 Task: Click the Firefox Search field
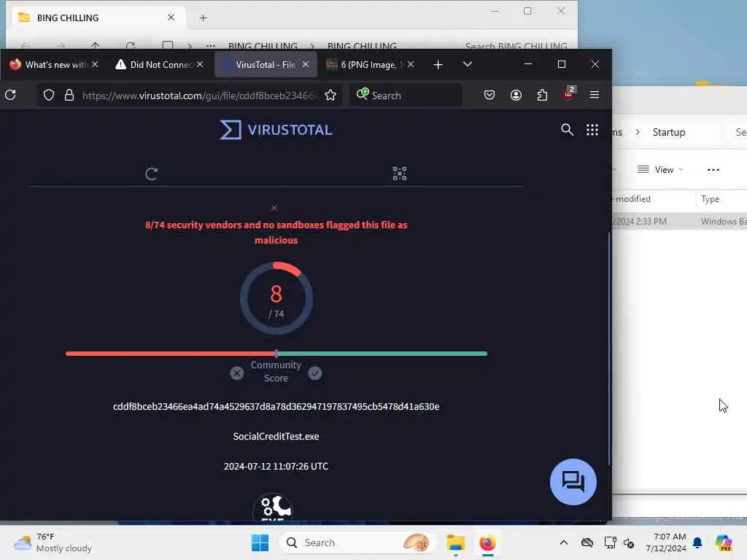(x=406, y=96)
